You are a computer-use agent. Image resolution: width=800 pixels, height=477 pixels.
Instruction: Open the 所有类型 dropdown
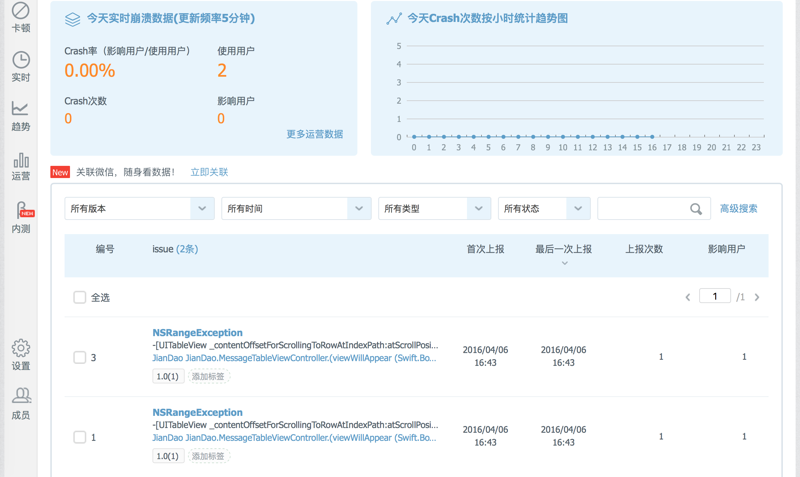[x=434, y=209]
